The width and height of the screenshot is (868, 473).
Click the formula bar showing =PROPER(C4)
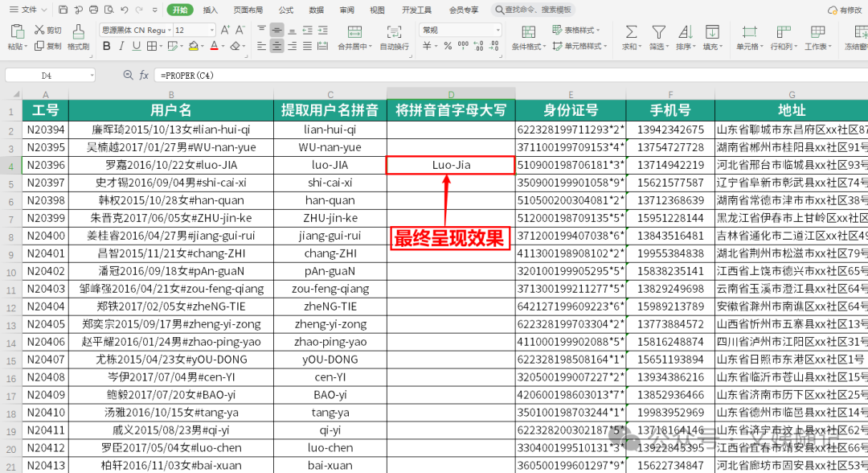tap(511, 76)
